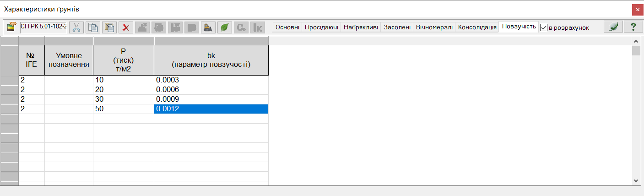Click the pressure cell with value 30
Image resolution: width=644 pixels, height=196 pixels.
(123, 99)
